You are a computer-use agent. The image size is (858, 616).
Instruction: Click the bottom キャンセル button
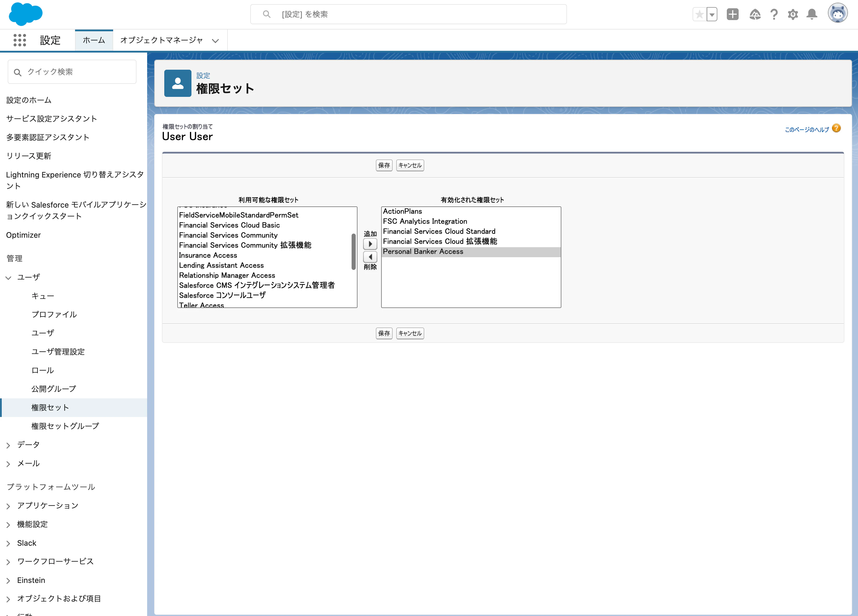pyautogui.click(x=410, y=333)
